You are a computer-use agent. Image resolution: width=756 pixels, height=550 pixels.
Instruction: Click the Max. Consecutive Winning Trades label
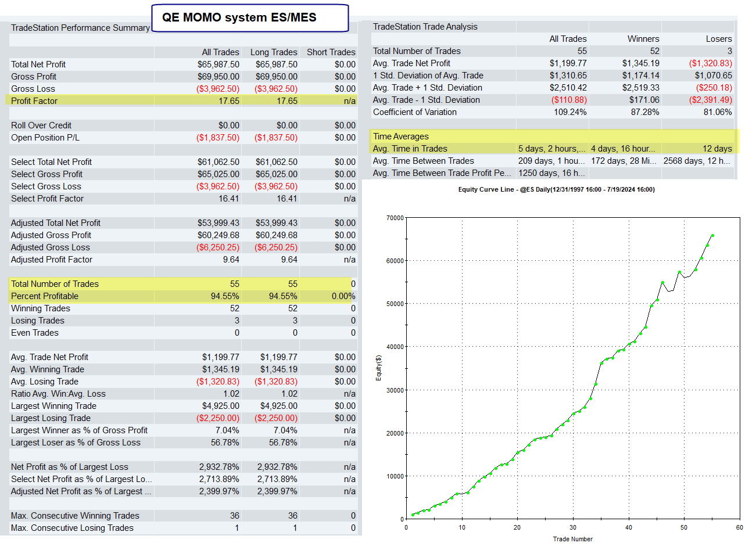[75, 516]
